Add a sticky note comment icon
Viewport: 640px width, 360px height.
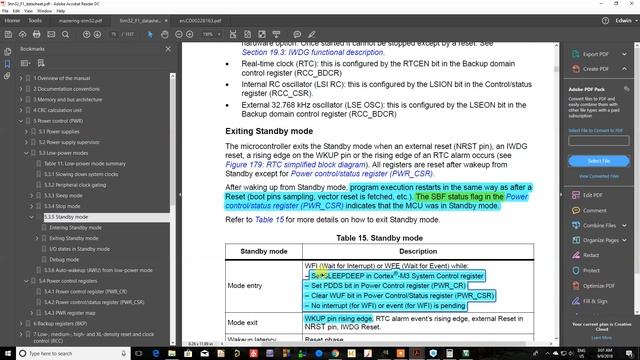click(297, 35)
